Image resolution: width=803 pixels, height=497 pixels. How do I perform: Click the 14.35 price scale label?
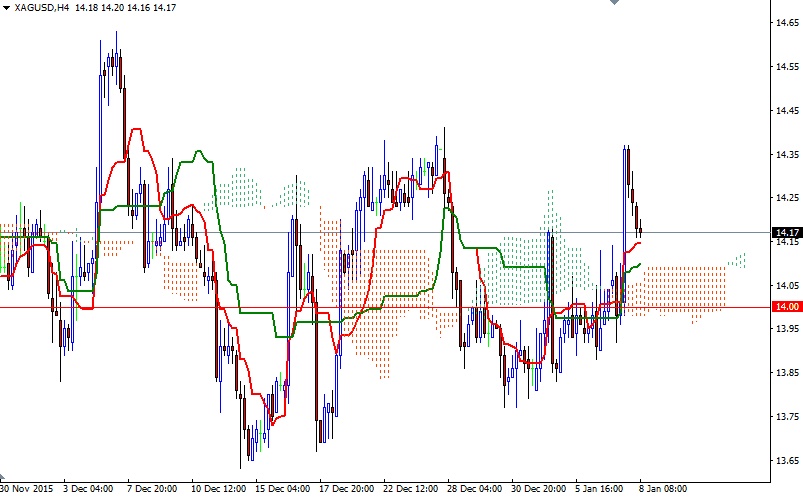point(787,154)
